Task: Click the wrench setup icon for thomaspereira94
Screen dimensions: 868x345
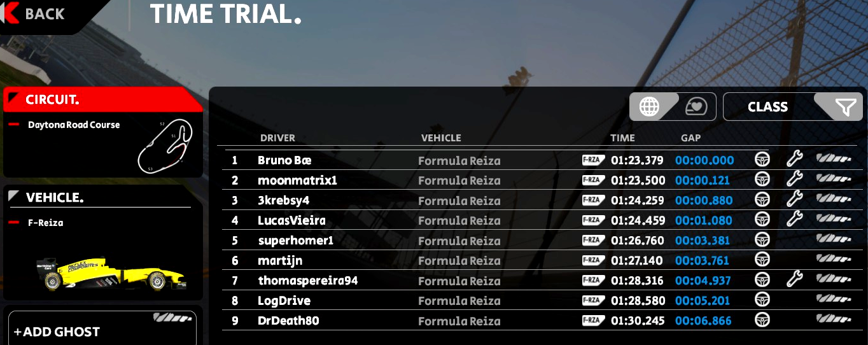Action: point(794,279)
